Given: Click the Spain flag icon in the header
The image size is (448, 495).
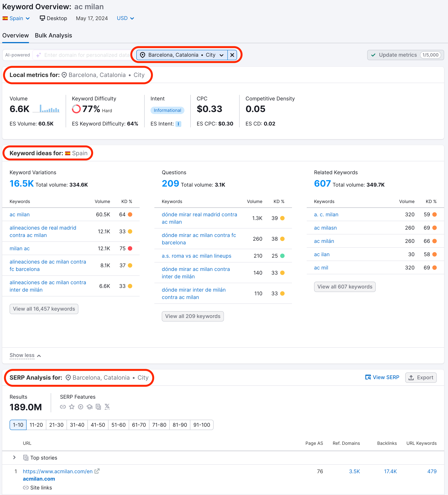Looking at the screenshot, I should click(x=5, y=18).
